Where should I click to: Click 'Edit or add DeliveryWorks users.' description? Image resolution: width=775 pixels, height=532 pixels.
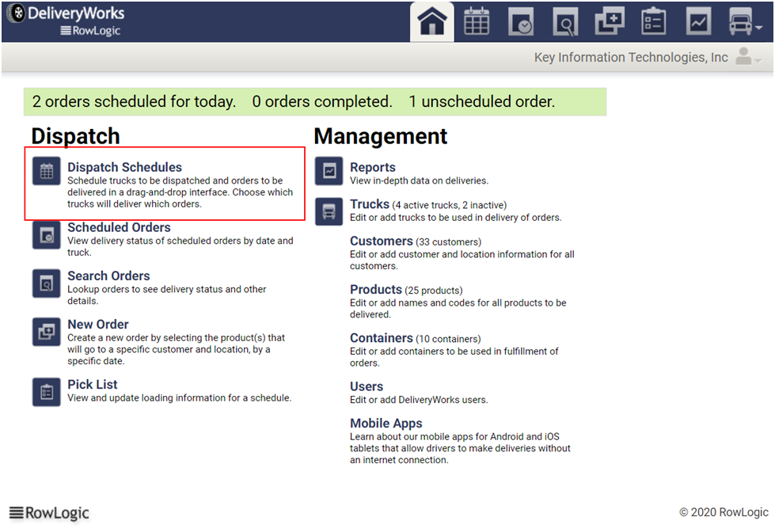coord(419,400)
